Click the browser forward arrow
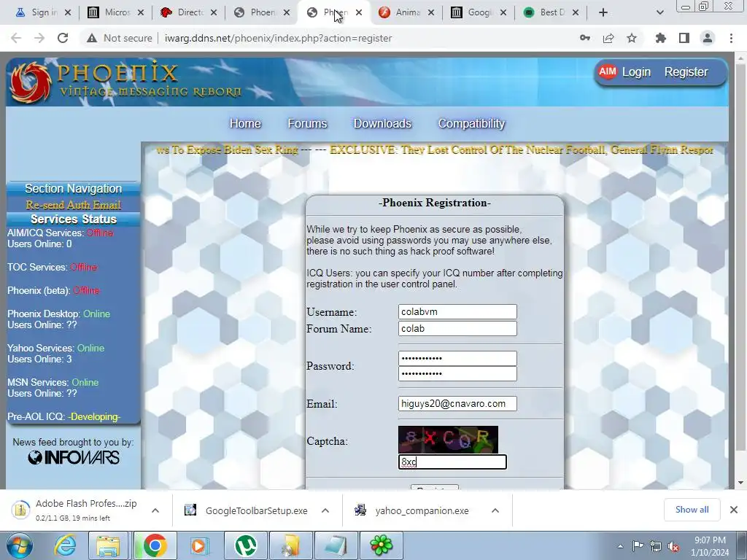747x560 pixels. click(x=39, y=38)
